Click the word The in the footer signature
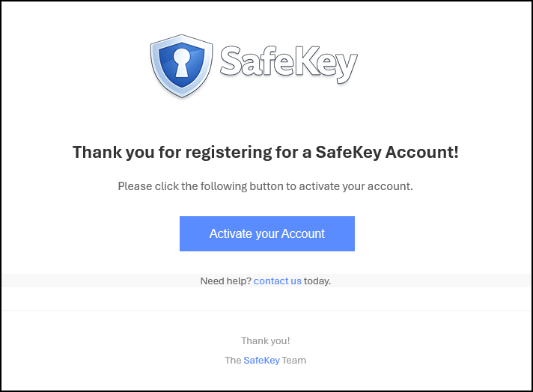This screenshot has height=392, width=533. point(233,361)
